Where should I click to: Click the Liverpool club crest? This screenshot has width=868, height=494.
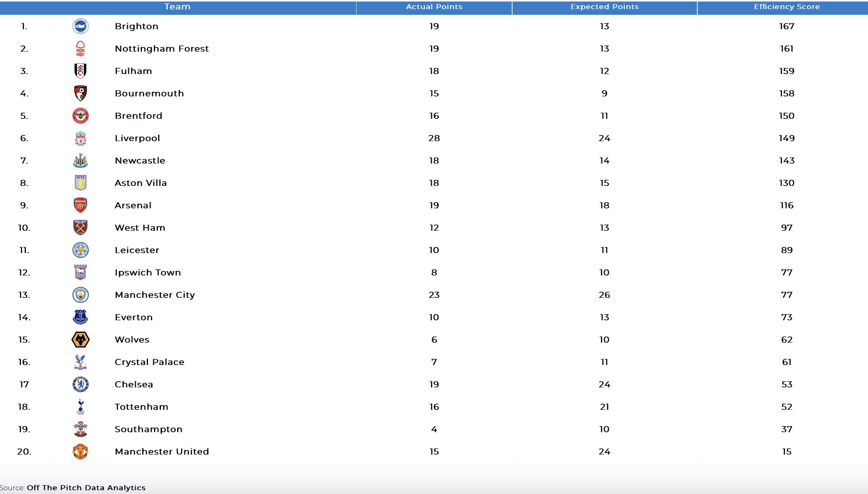pos(80,138)
